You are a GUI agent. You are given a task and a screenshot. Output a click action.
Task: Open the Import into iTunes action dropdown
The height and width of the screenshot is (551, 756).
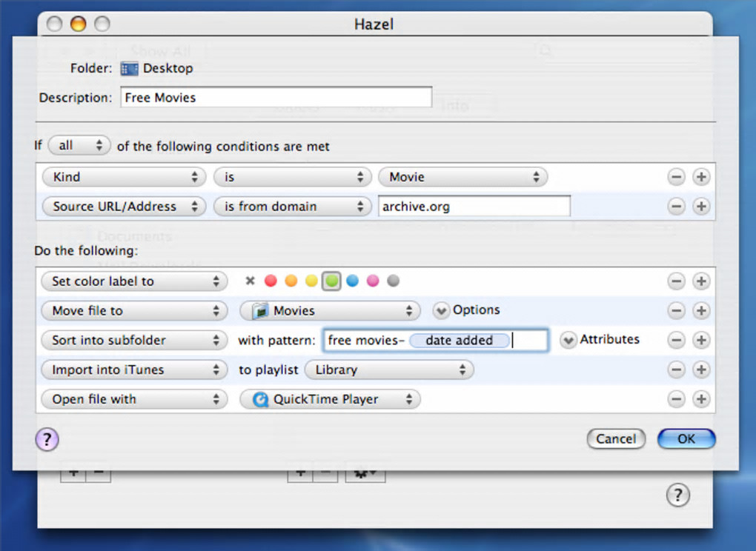pos(134,370)
